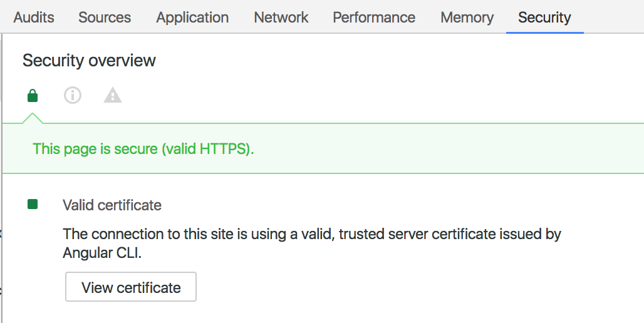Click the green banner's pointer notch under lock
The height and width of the screenshot is (323, 644).
tap(33, 118)
